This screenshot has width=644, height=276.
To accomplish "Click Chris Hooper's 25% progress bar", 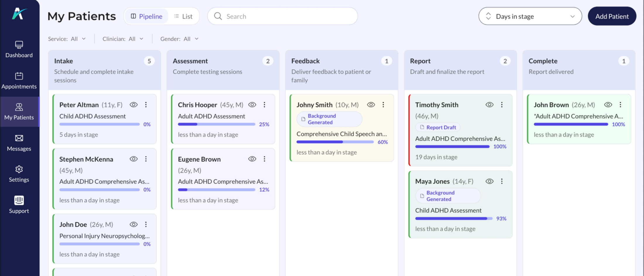I will point(217,124).
